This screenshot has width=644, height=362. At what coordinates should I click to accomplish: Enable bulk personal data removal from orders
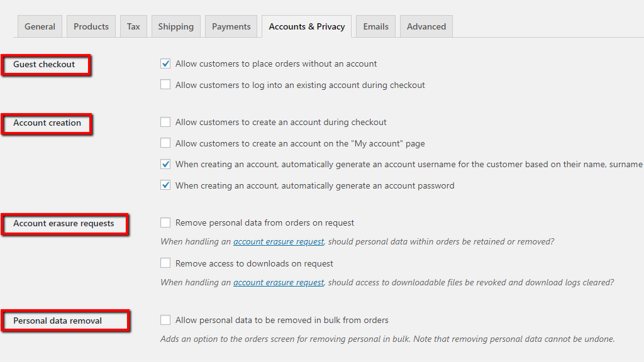(165, 319)
